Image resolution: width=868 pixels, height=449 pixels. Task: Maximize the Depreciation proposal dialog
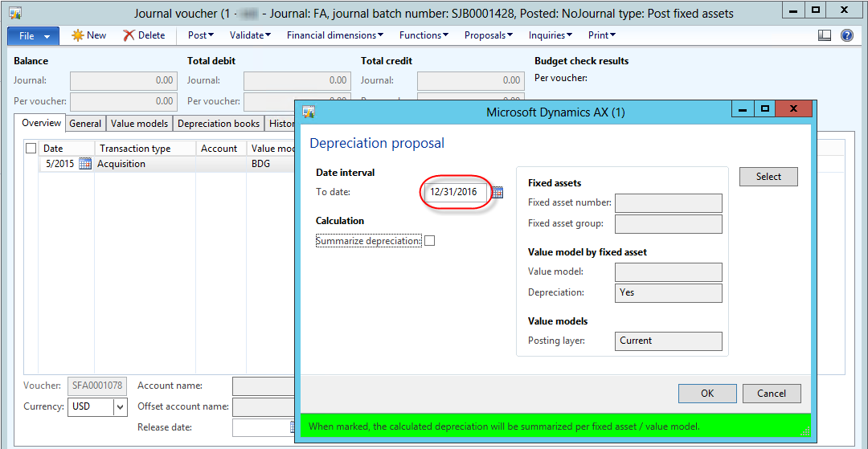(764, 109)
